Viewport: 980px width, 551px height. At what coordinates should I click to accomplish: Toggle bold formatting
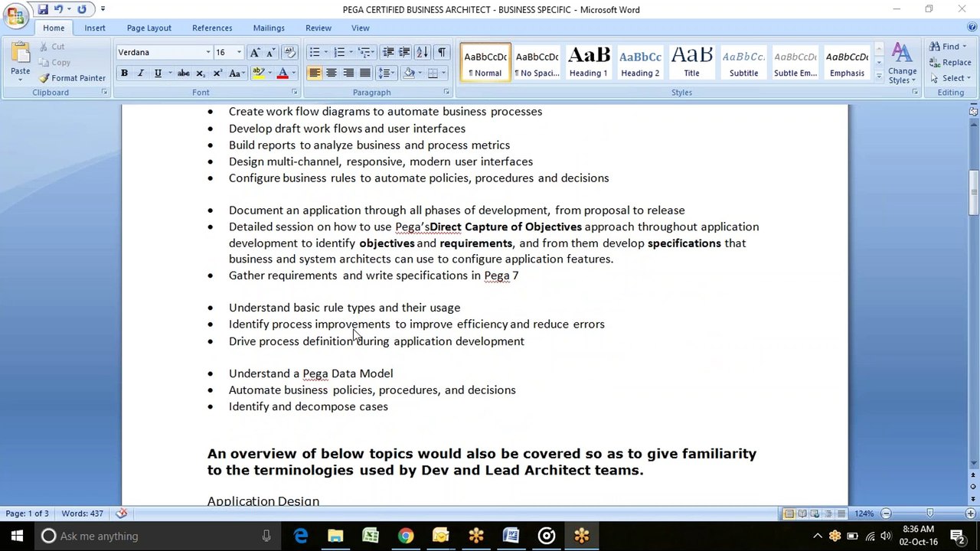tap(124, 73)
